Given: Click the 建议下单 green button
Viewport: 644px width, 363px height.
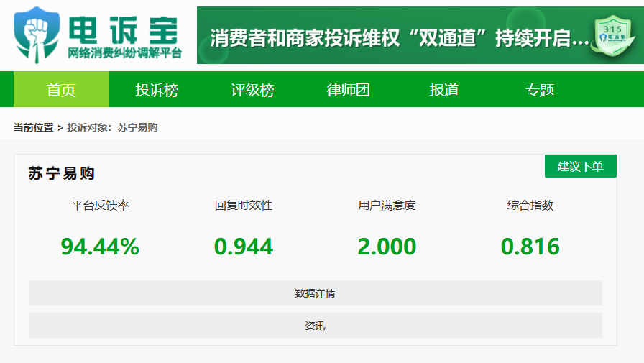Looking at the screenshot, I should 580,166.
